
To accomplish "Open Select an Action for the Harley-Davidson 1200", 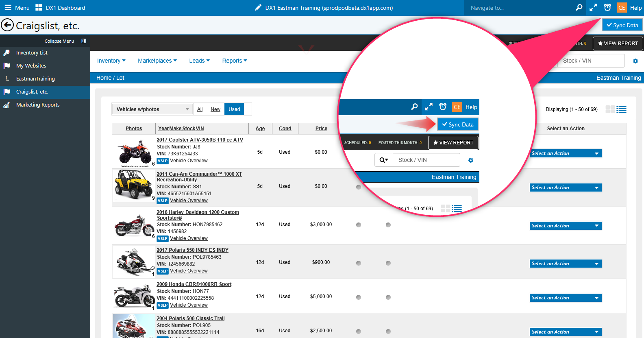I will pos(566,226).
